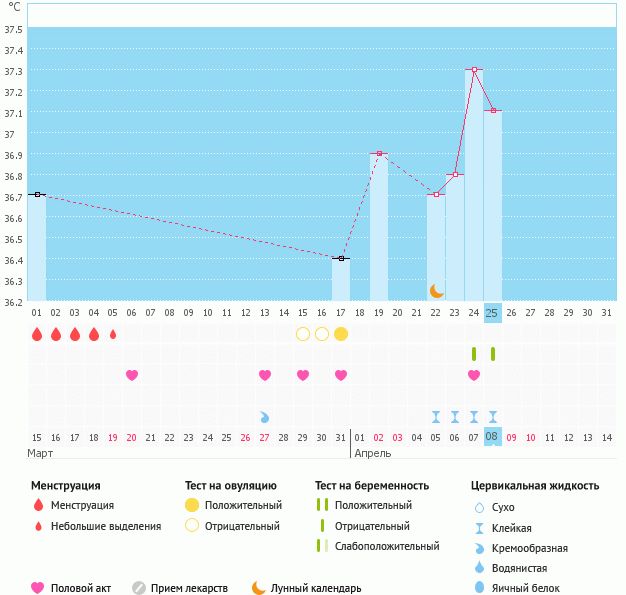The width and height of the screenshot is (626, 595).
Task: Select the menstruation drop on day 01
Action: [x=37, y=334]
